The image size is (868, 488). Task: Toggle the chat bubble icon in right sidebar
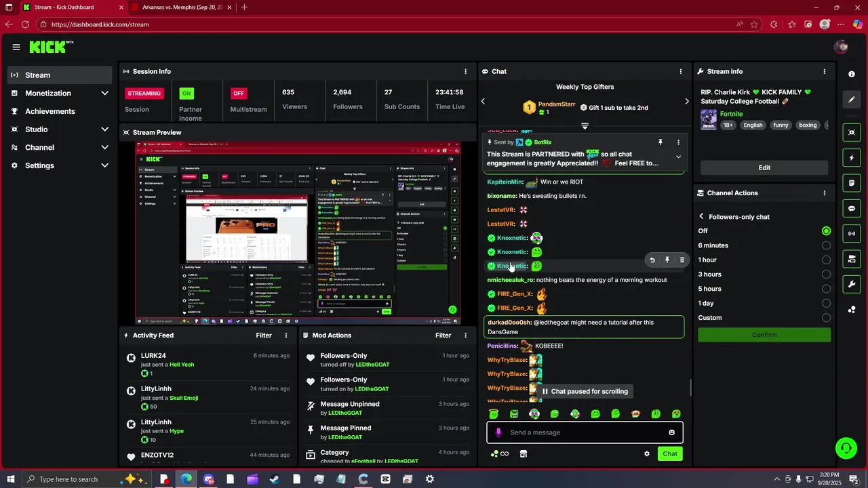[x=852, y=208]
